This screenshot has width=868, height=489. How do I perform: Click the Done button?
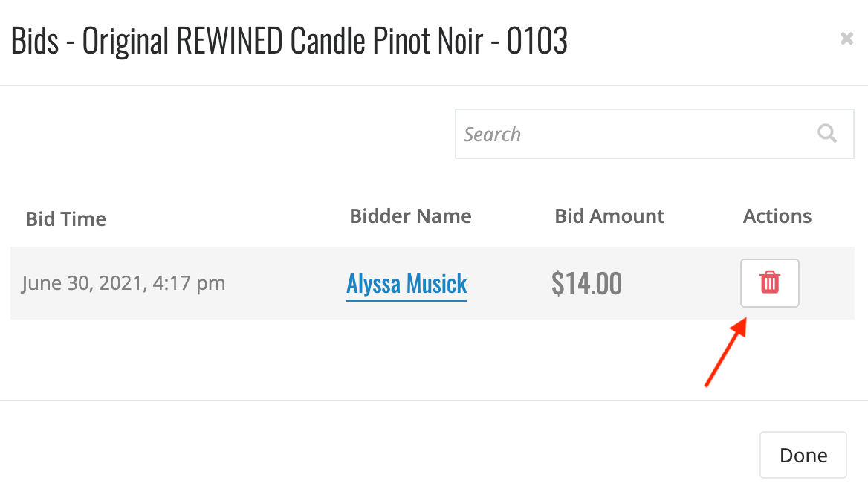(x=803, y=456)
